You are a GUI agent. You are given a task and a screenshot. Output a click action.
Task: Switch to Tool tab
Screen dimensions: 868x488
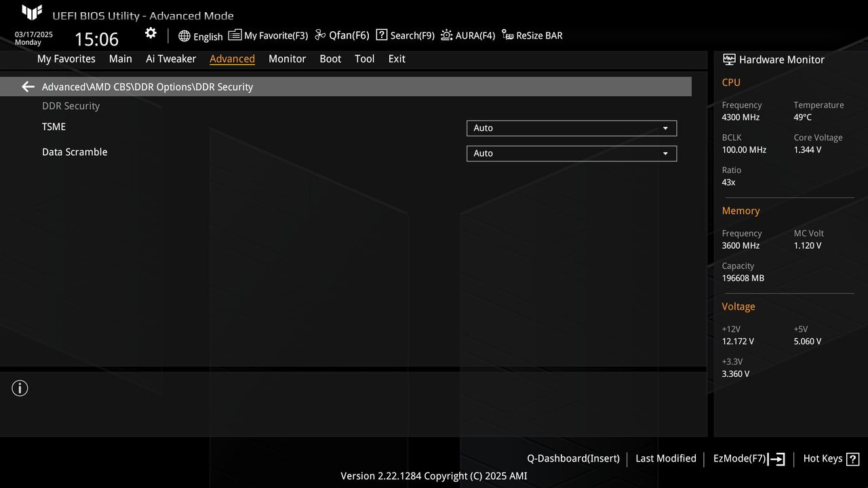(365, 59)
